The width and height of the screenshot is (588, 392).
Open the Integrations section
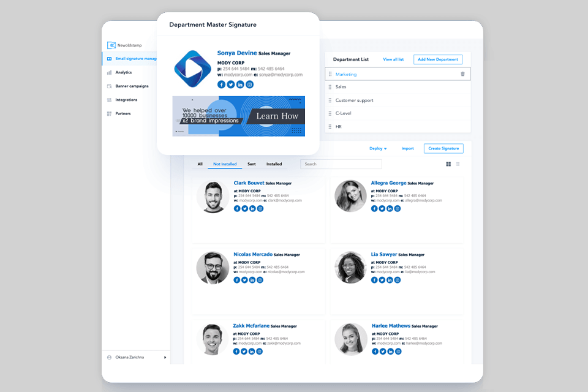pos(126,100)
